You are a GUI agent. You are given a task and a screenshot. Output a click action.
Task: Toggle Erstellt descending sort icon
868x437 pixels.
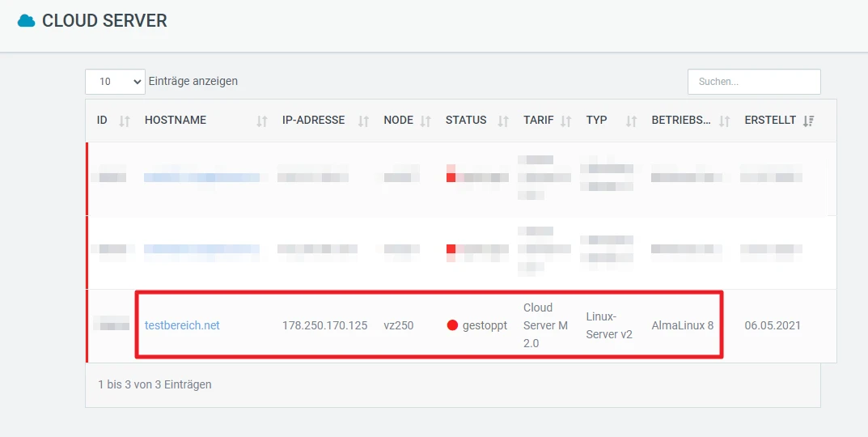tap(808, 121)
